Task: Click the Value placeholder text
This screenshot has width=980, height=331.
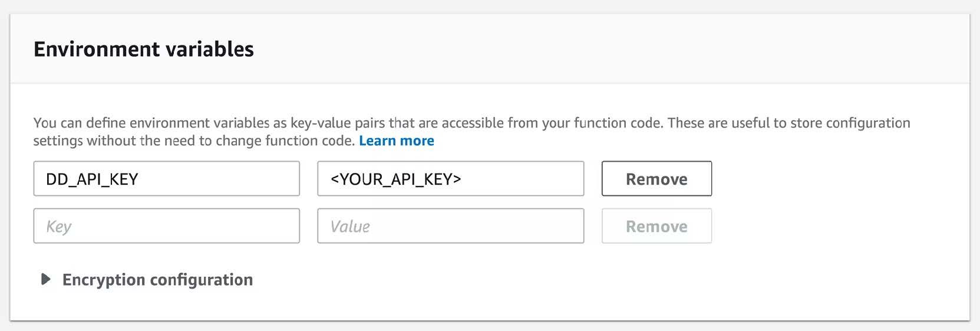Action: point(349,227)
